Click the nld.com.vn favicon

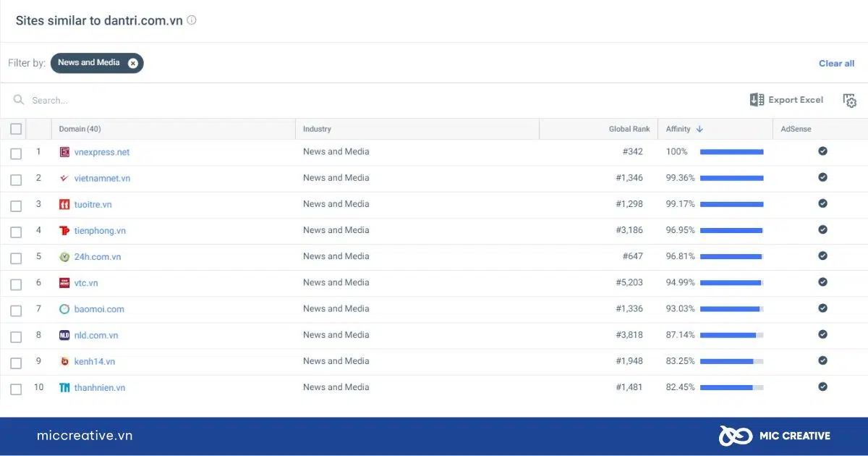point(64,335)
